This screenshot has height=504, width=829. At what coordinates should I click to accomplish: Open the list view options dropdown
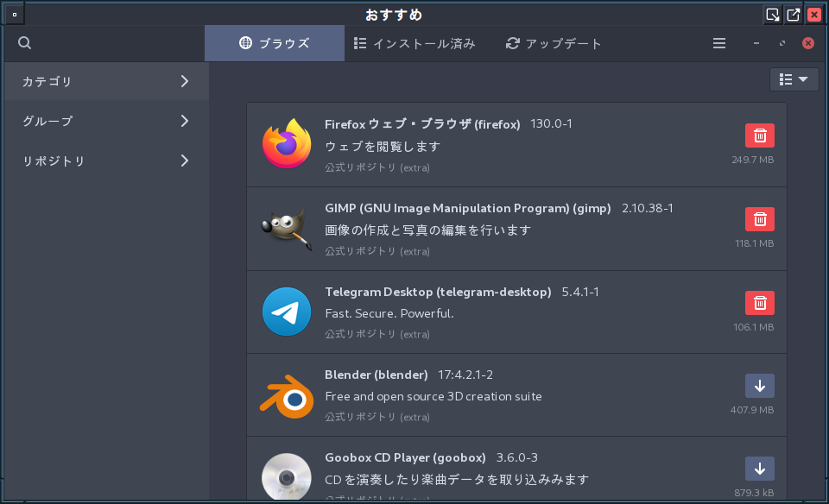coord(794,79)
